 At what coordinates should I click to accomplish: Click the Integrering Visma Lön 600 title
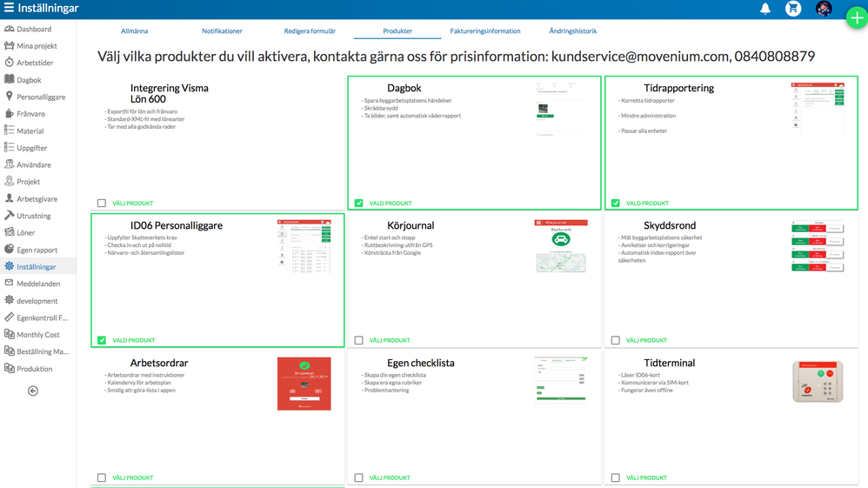(x=170, y=93)
